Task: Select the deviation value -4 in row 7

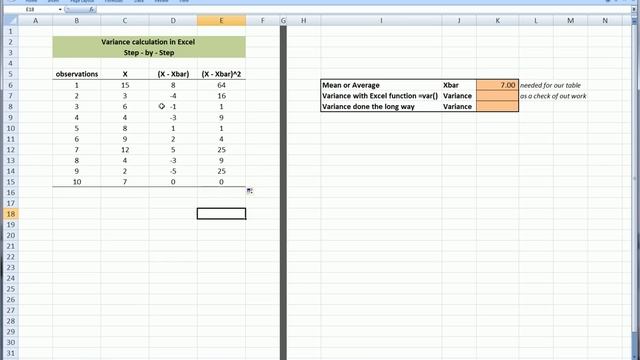Action: point(173,96)
